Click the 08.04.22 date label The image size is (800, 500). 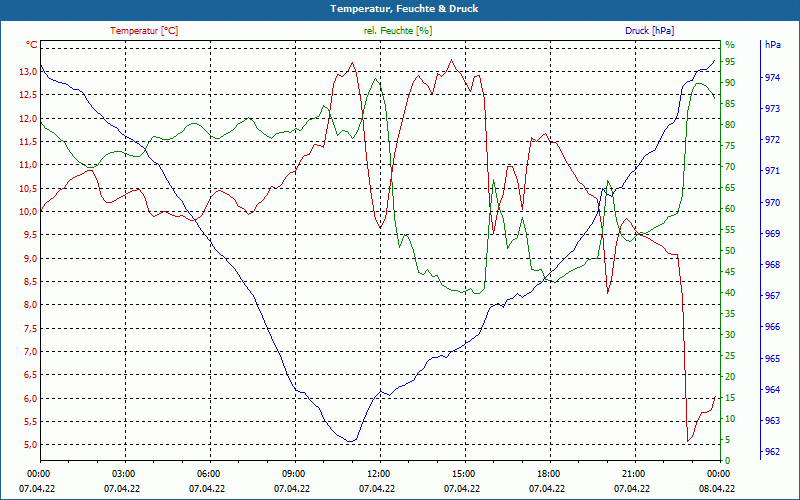coord(717,488)
